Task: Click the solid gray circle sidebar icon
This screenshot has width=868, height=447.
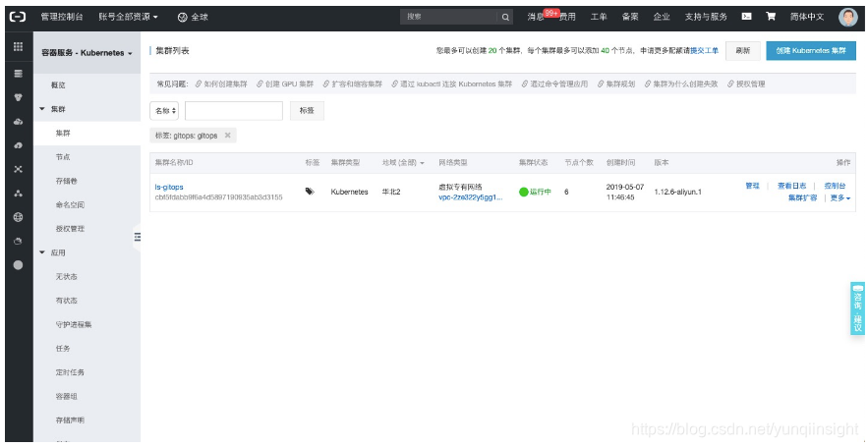Action: point(19,265)
